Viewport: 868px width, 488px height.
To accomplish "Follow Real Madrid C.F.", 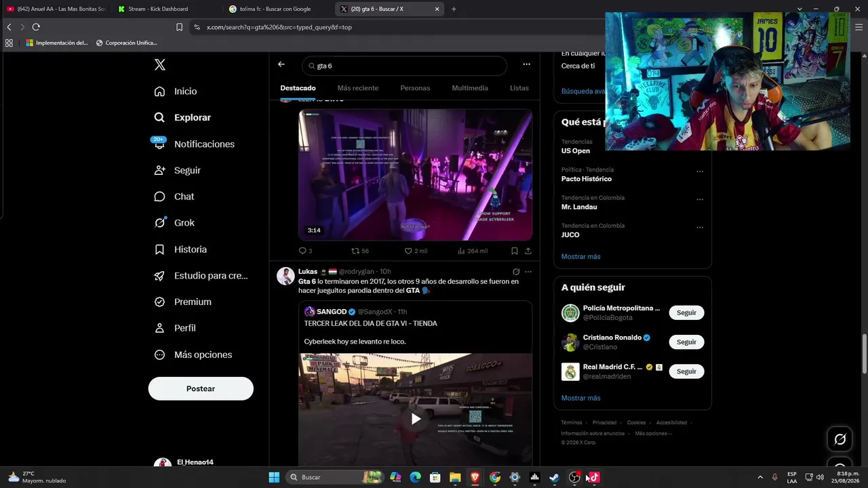I will (x=686, y=371).
